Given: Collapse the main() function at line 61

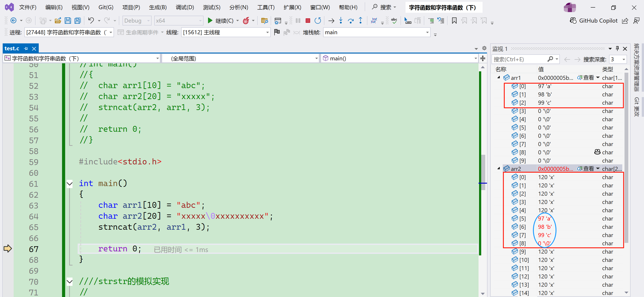Looking at the screenshot, I should click(x=69, y=184).
